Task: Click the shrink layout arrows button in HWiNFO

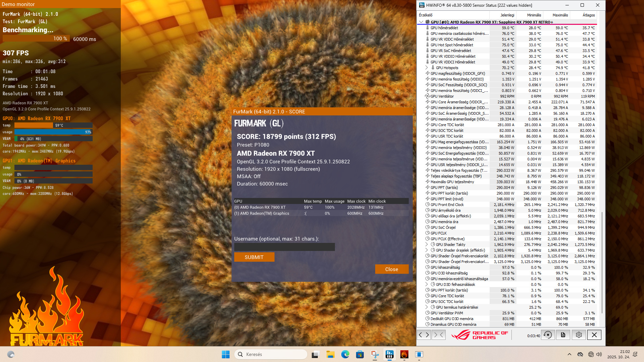Action: click(x=439, y=335)
